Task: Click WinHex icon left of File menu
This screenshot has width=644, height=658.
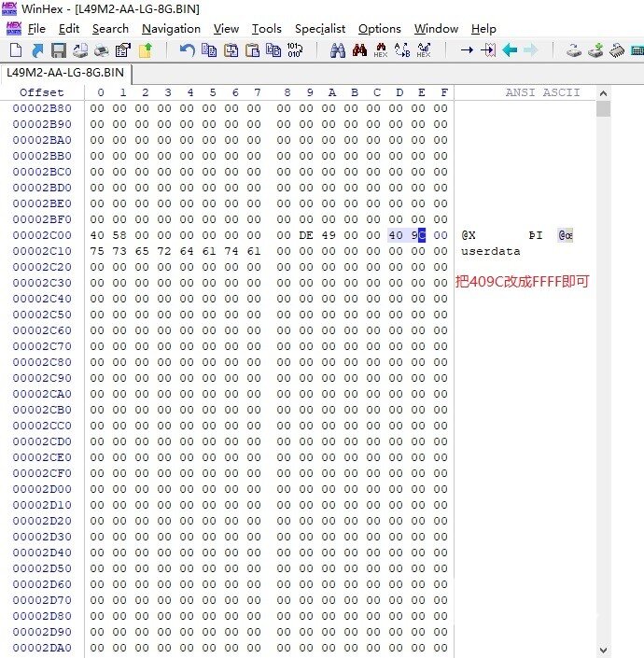Action: coord(14,28)
